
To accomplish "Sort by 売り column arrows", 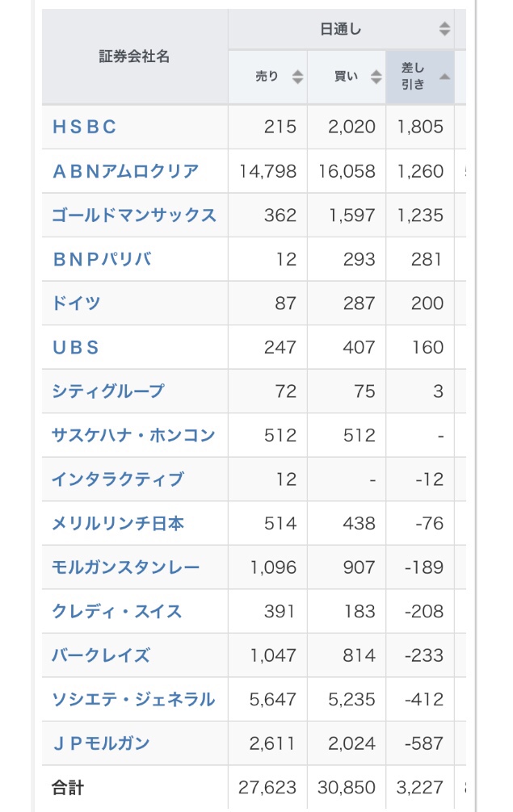I will (297, 77).
